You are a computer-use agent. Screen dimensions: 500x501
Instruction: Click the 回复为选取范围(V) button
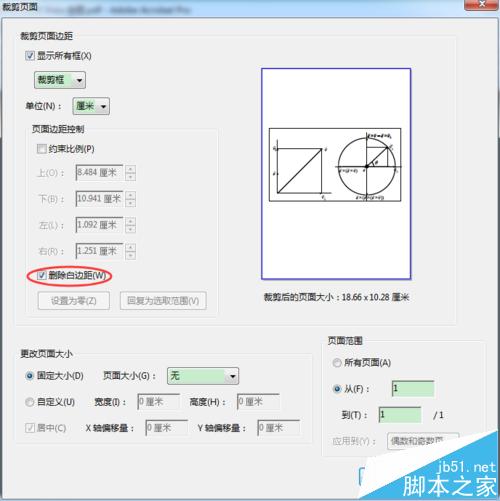pos(163,301)
